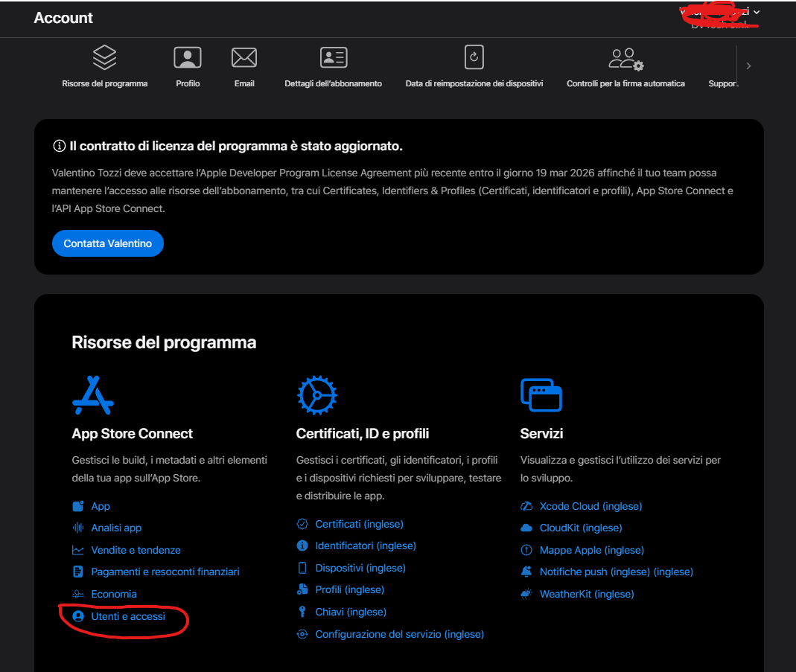The width and height of the screenshot is (796, 672).
Task: Open Dettagli dell'abbonamento card icon
Action: click(333, 57)
